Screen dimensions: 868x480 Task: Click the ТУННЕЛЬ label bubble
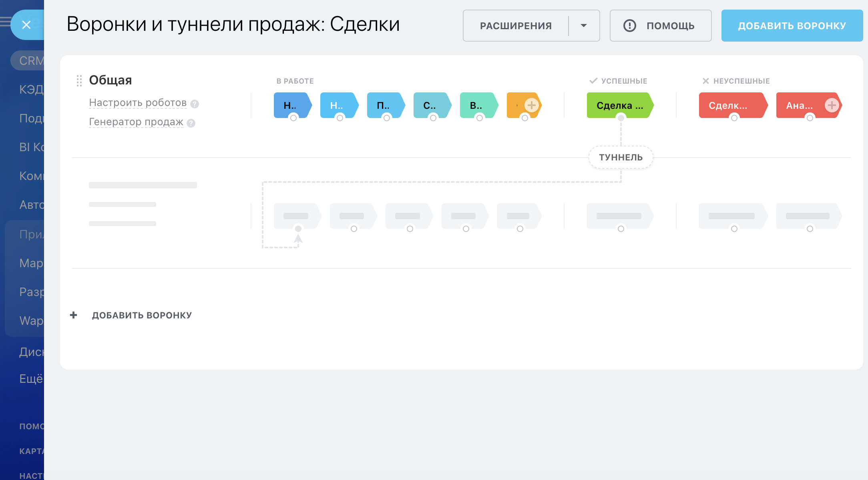[621, 157]
